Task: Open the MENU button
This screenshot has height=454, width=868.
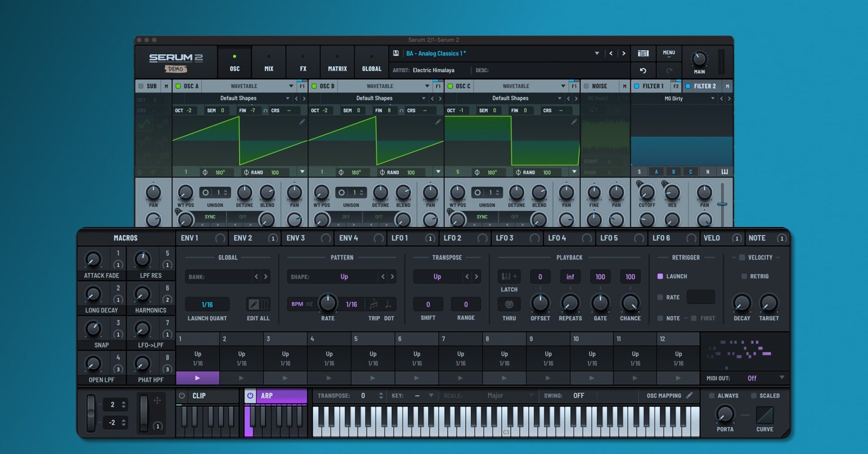Action: click(x=669, y=53)
